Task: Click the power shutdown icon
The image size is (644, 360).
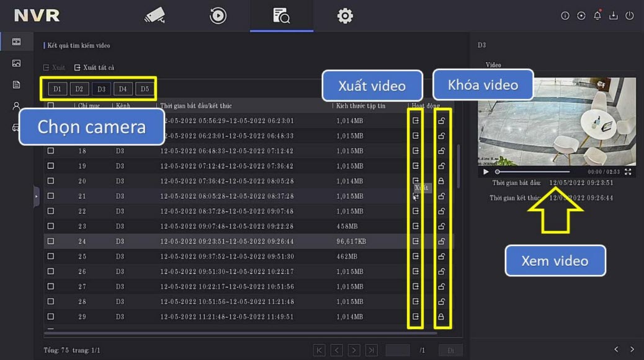Action: pyautogui.click(x=630, y=16)
